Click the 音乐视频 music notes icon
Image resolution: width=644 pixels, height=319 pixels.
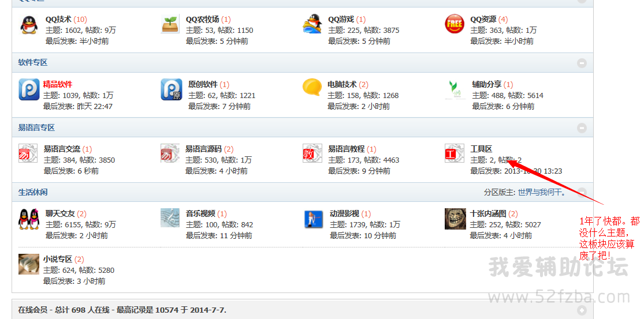tap(170, 217)
